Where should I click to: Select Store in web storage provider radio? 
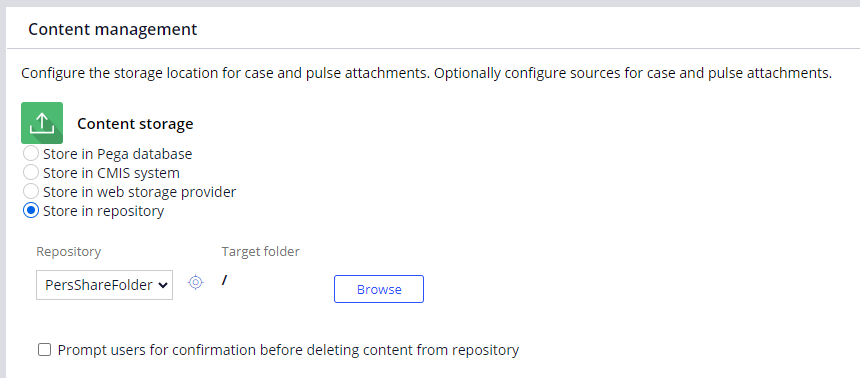click(x=31, y=192)
